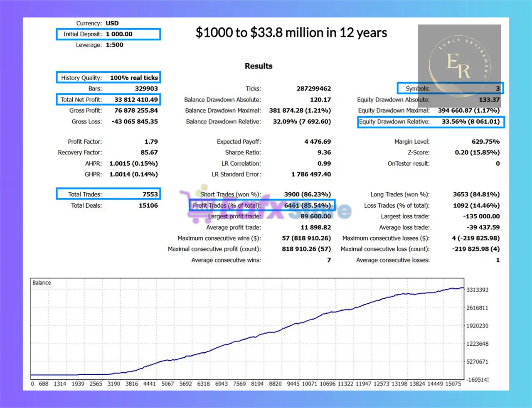532x408 pixels.
Task: Click the Largest loss trade -135 000.00 value
Action: click(481, 216)
